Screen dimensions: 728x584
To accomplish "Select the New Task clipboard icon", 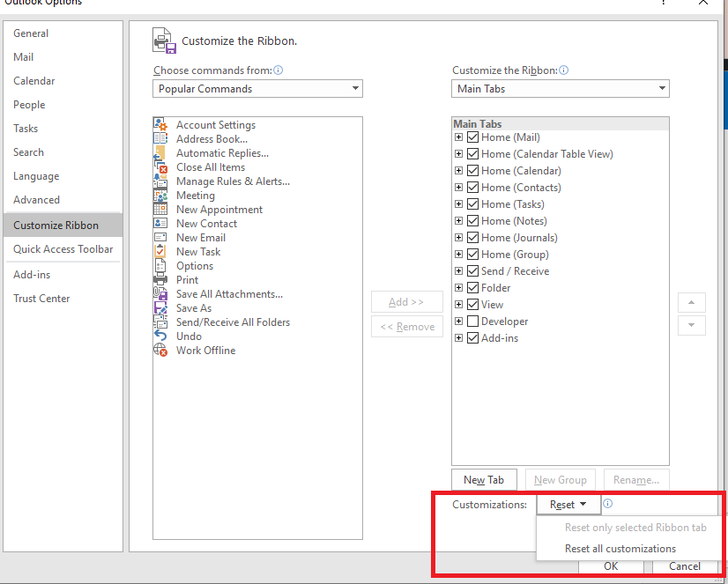I will [160, 251].
